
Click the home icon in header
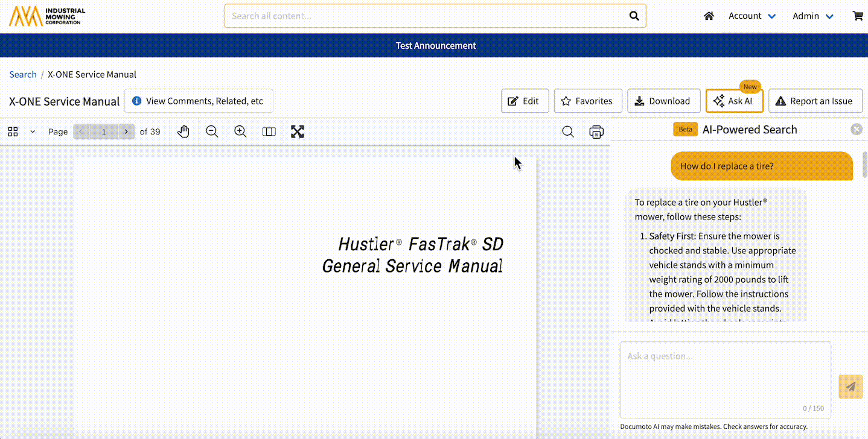coord(709,16)
